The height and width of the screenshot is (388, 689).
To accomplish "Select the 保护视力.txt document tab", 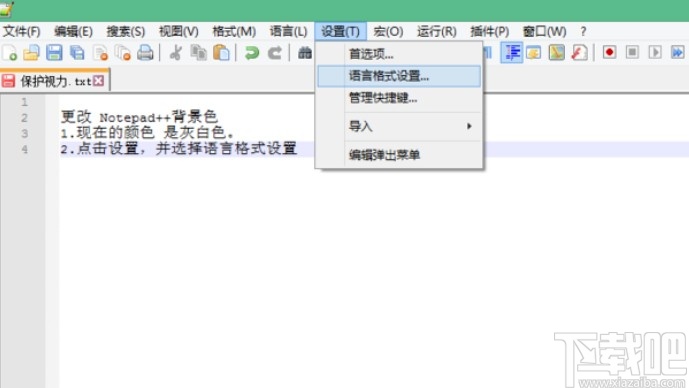I will click(55, 81).
